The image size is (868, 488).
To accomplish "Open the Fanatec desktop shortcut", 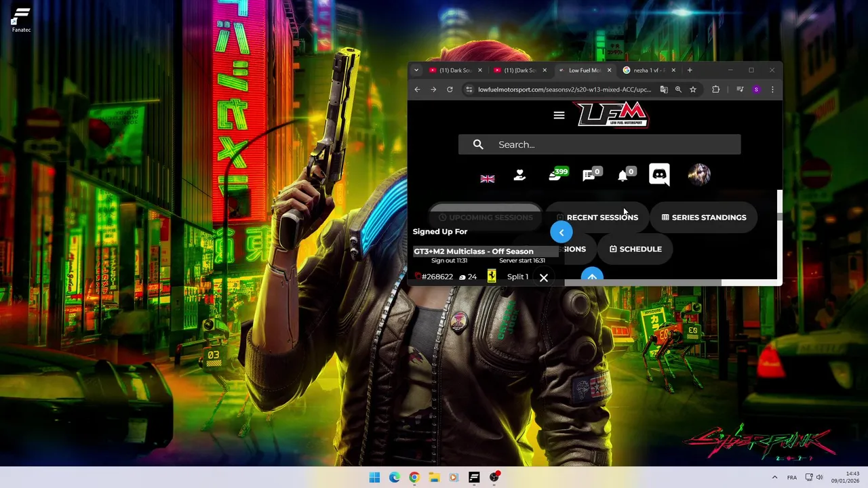I will [x=21, y=19].
